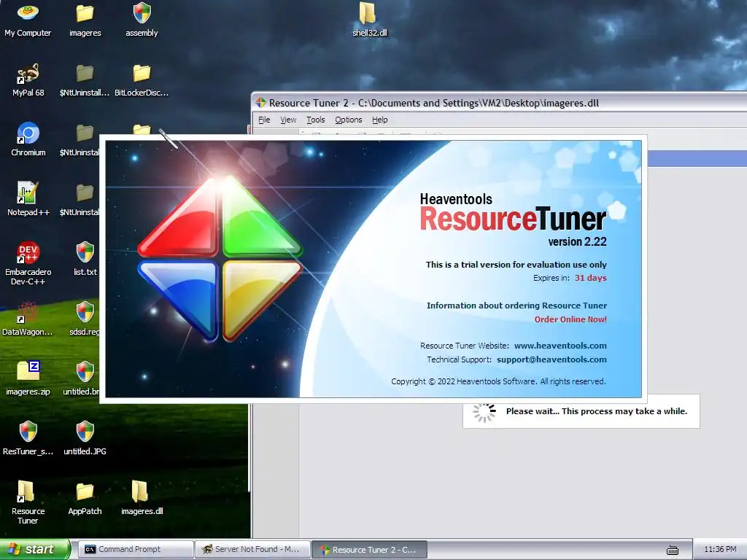Open the AppPatch folder

(x=85, y=497)
